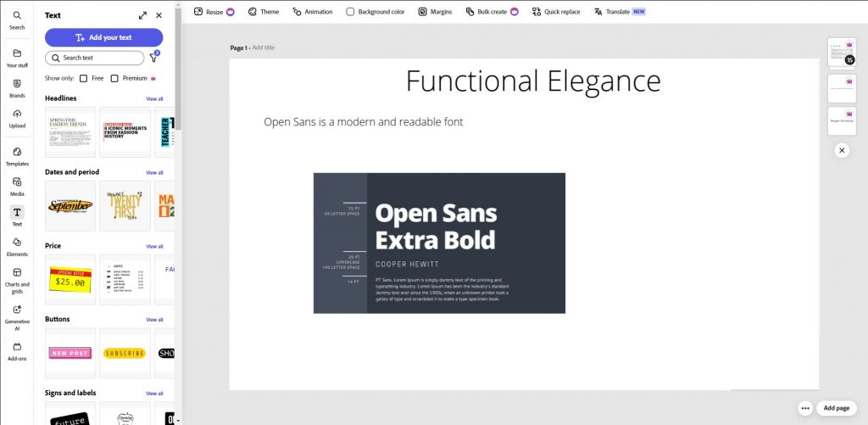This screenshot has height=425, width=868.
Task: Click the Add page button
Action: (x=836, y=408)
